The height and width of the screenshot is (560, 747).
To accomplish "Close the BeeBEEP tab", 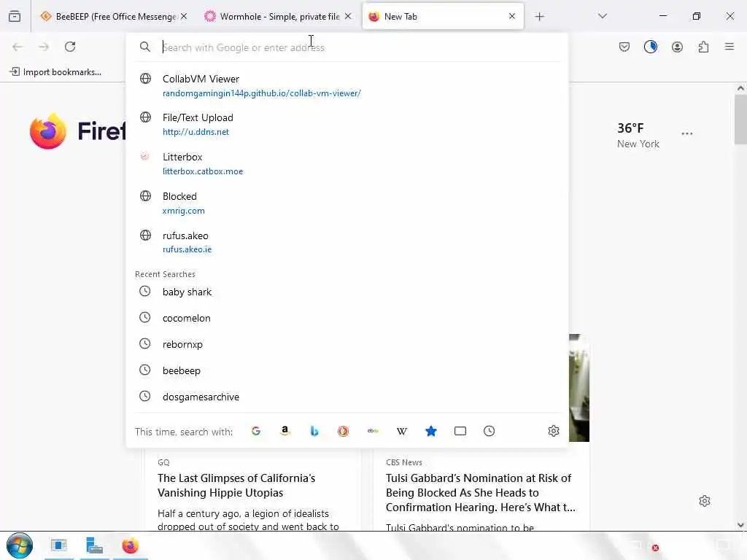I will pos(184,16).
